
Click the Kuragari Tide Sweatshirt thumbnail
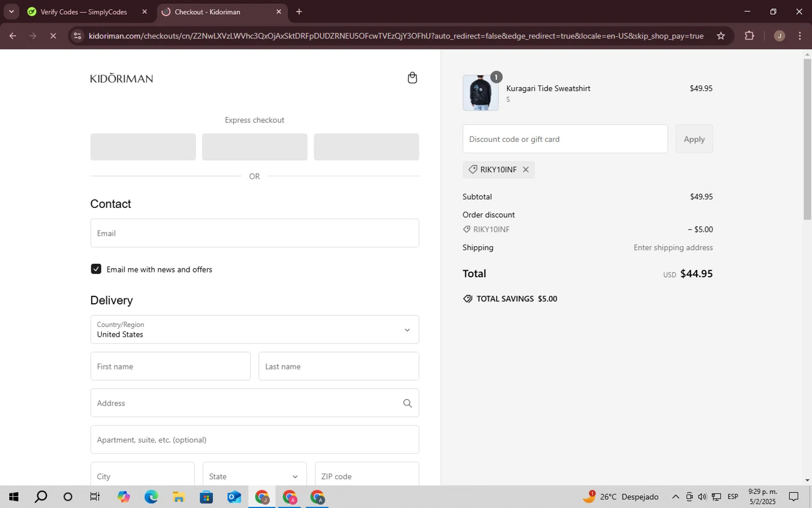point(480,93)
